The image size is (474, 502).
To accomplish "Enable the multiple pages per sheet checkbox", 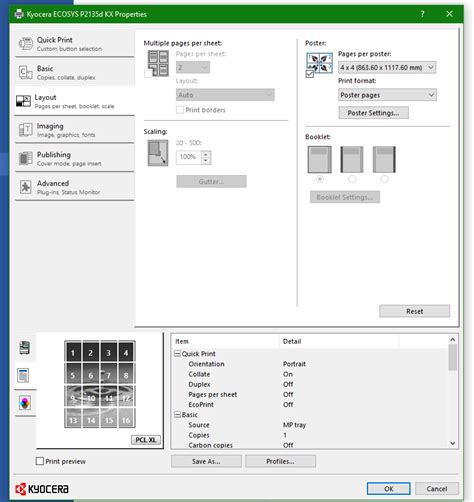I will (148, 74).
